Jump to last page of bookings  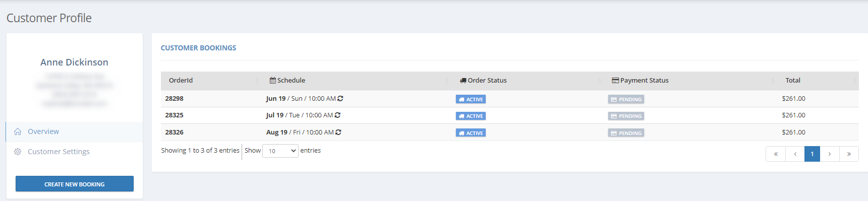(849, 154)
